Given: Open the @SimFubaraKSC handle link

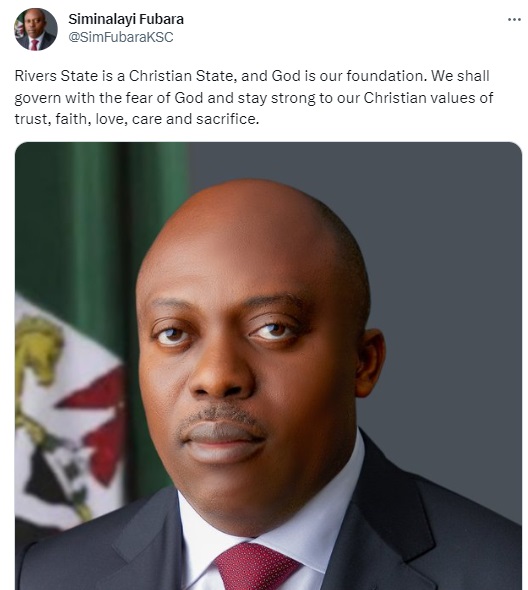Looking at the screenshot, I should [121, 37].
